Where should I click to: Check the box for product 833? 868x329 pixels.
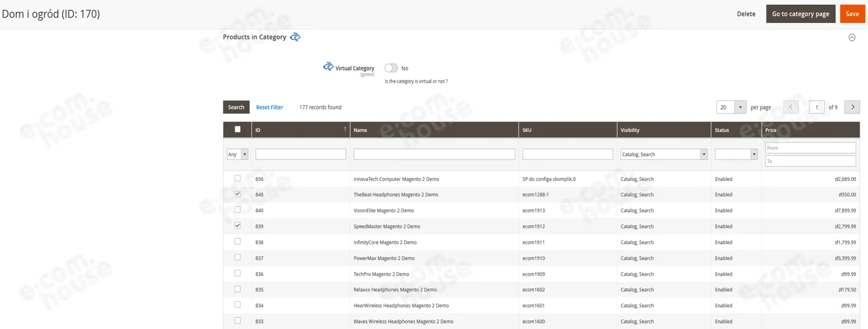(x=238, y=321)
